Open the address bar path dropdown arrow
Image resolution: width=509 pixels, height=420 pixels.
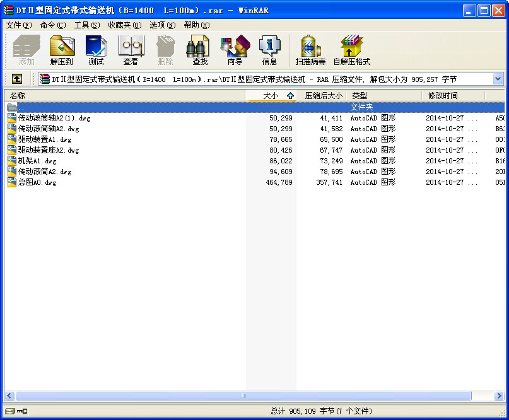point(498,79)
